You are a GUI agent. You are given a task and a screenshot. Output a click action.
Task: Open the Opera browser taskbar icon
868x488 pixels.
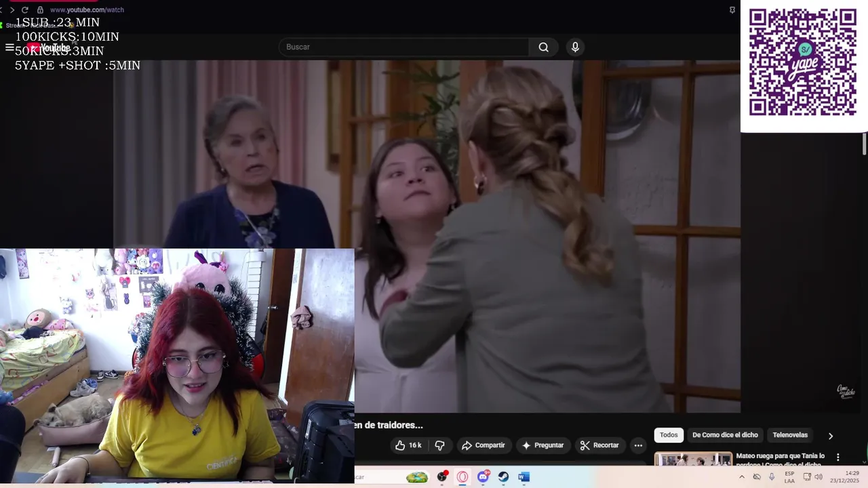pyautogui.click(x=462, y=477)
